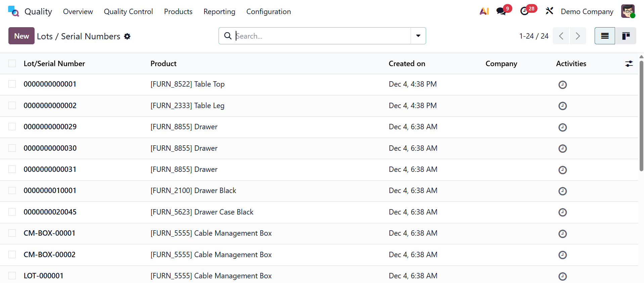644x283 pixels.
Task: Open activity clock for Table Top row
Action: (x=562, y=85)
